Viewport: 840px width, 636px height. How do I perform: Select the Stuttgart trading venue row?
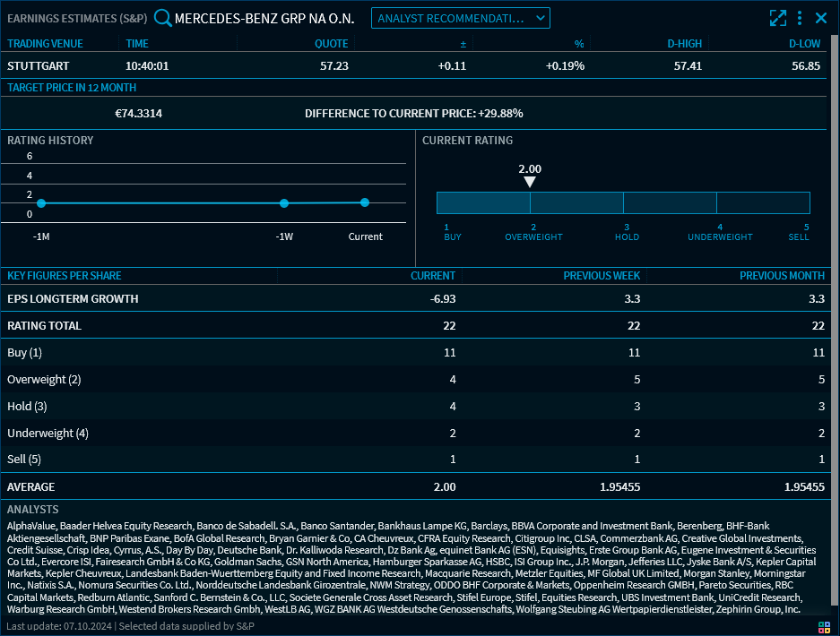39,65
